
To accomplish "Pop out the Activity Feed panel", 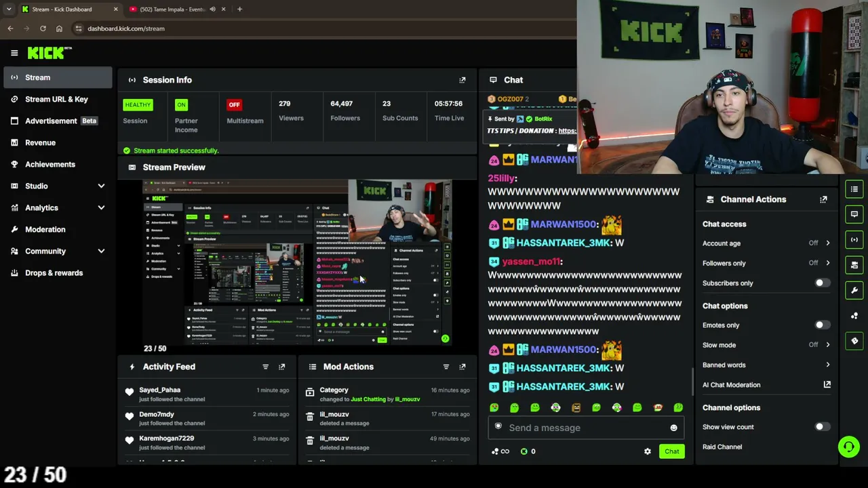I will 282,367.
